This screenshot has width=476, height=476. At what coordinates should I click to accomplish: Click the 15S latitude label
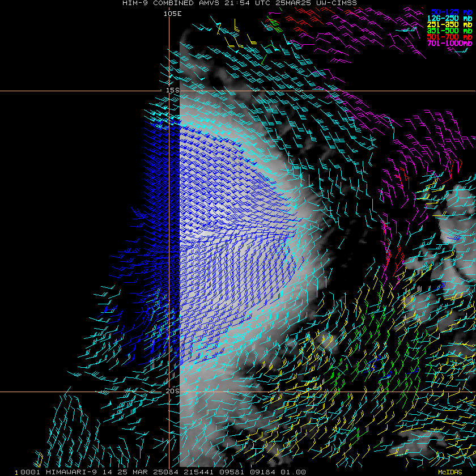pos(172,90)
